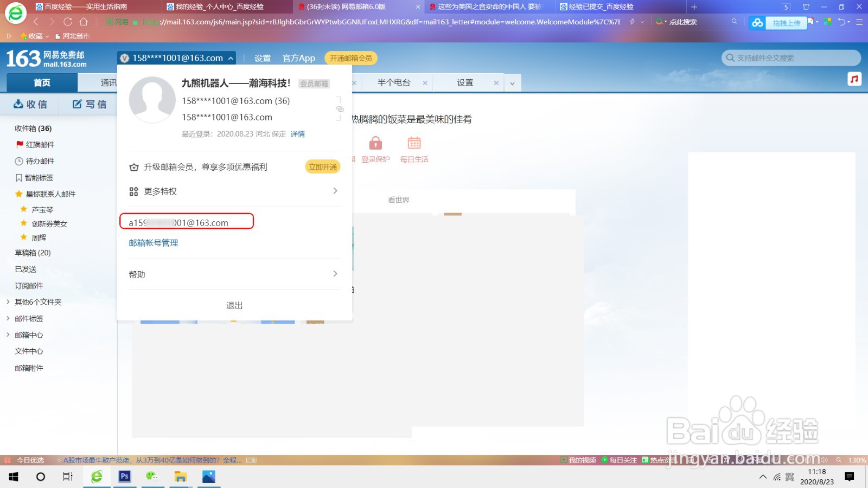Click 退出 to log out
868x488 pixels.
click(x=234, y=305)
